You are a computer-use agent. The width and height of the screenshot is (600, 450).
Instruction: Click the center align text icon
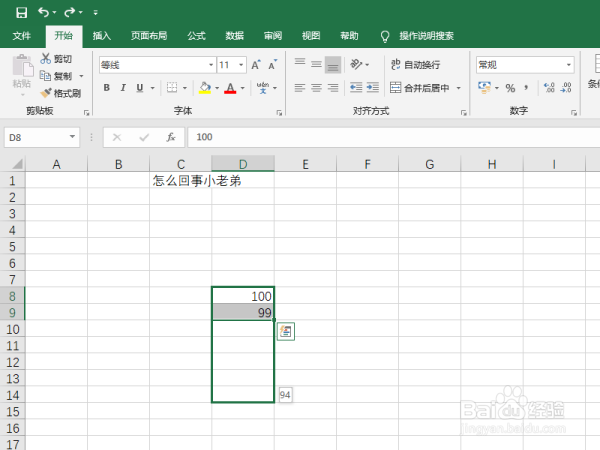pos(316,88)
